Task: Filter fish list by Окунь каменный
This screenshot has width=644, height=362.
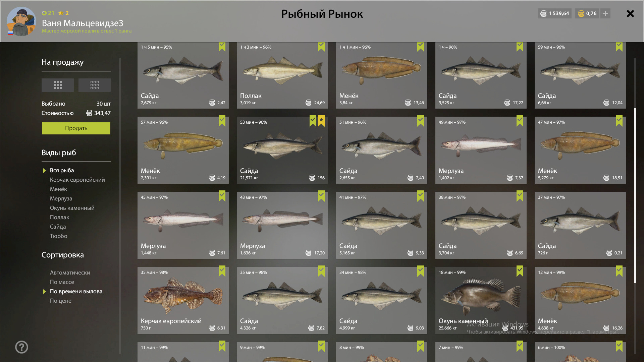Action: 72,208
